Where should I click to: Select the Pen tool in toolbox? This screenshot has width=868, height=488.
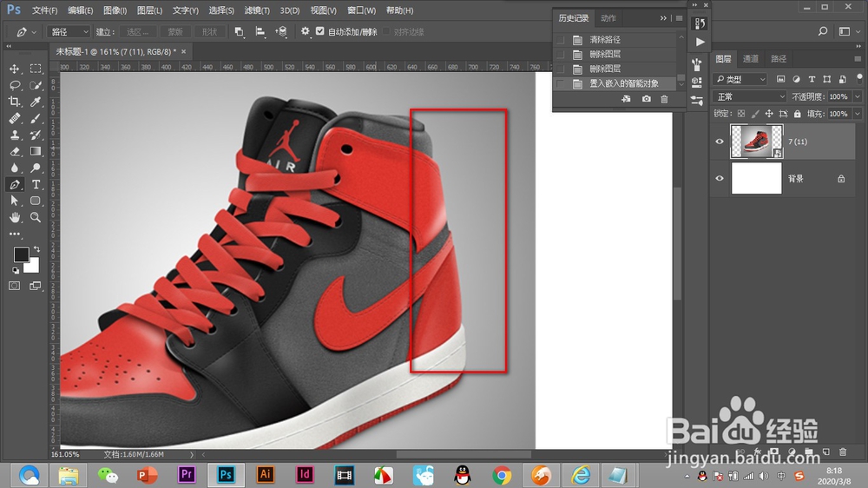click(x=15, y=184)
